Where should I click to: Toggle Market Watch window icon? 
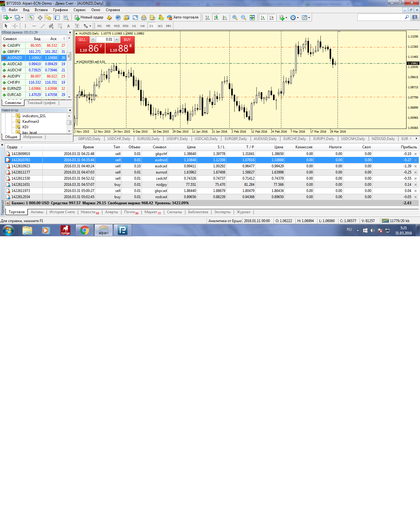(x=31, y=18)
